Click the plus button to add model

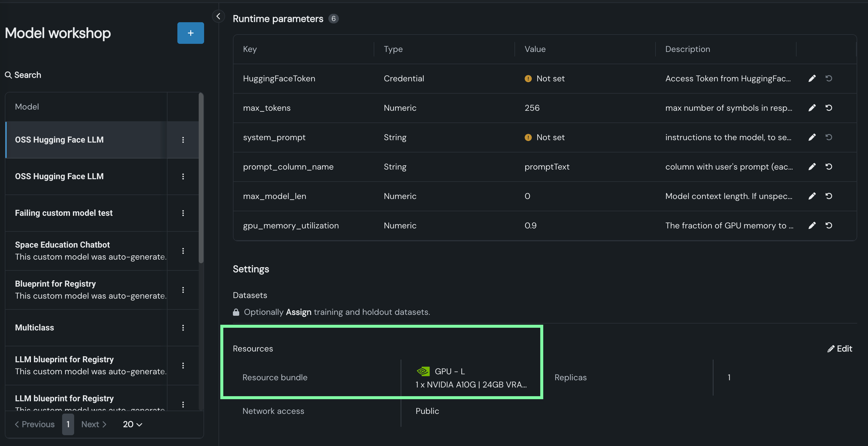coord(190,33)
